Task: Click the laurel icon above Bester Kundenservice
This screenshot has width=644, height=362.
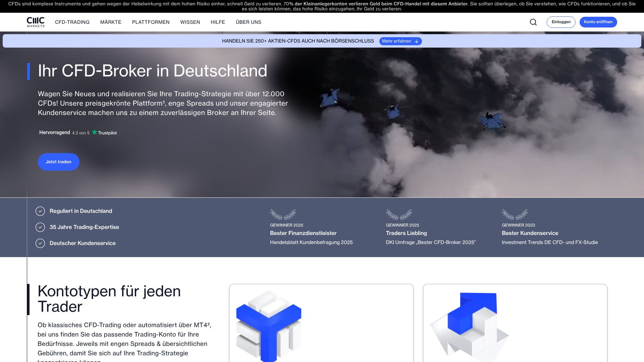Action: pos(515,215)
